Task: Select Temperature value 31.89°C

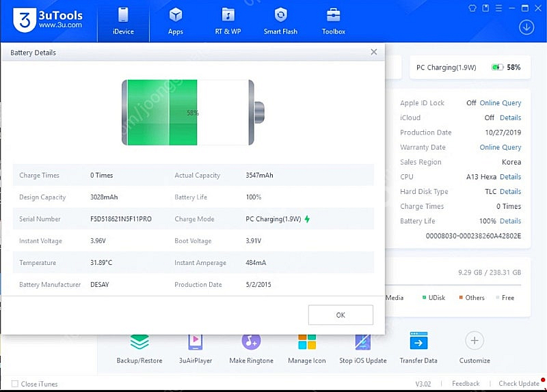Action: (101, 263)
